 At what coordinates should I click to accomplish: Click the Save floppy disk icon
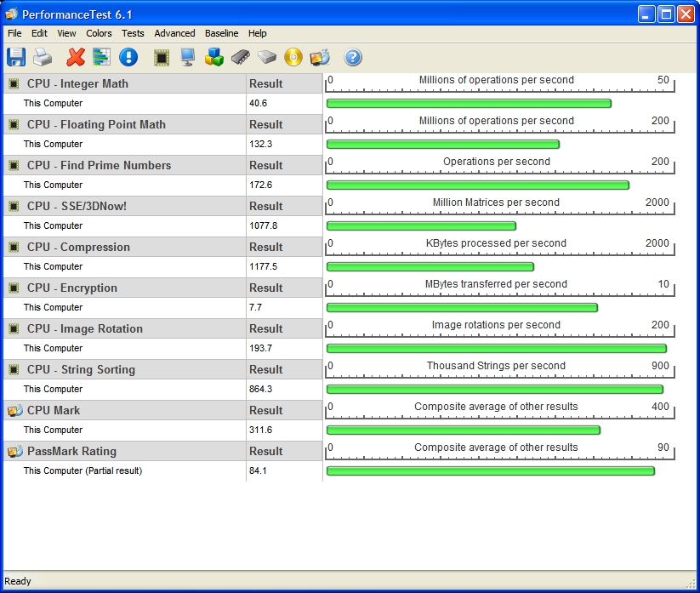(x=16, y=57)
